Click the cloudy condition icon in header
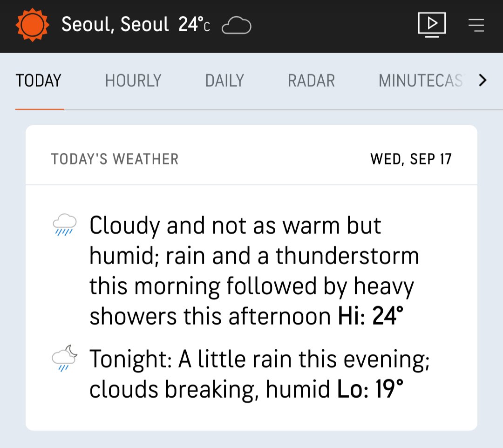Viewport: 503px width, 448px height. pyautogui.click(x=237, y=25)
